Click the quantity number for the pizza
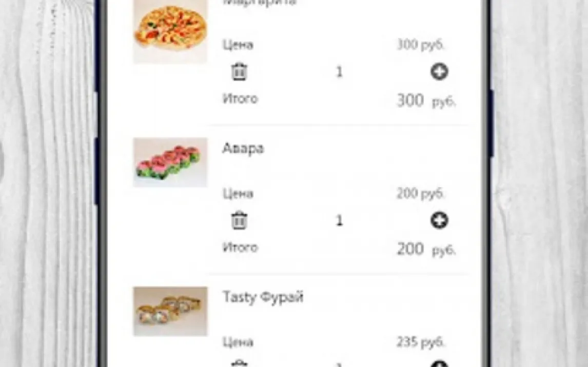The image size is (588, 367). [x=339, y=72]
